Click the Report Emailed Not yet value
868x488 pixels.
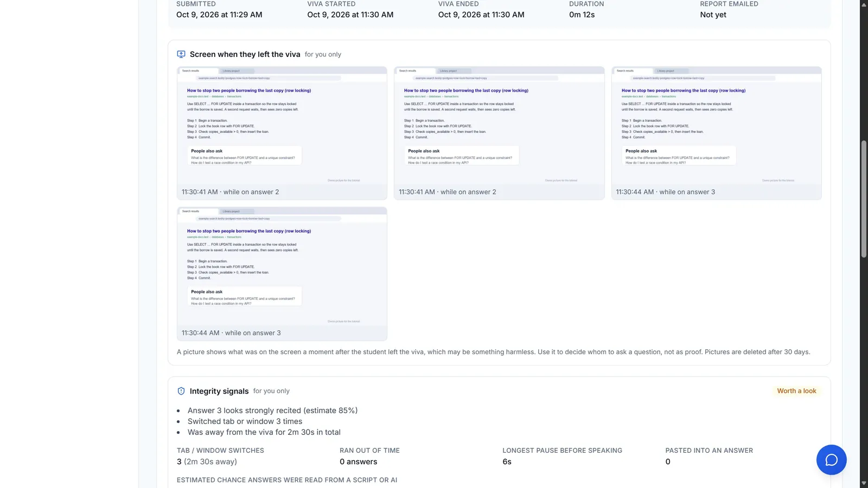click(x=713, y=15)
